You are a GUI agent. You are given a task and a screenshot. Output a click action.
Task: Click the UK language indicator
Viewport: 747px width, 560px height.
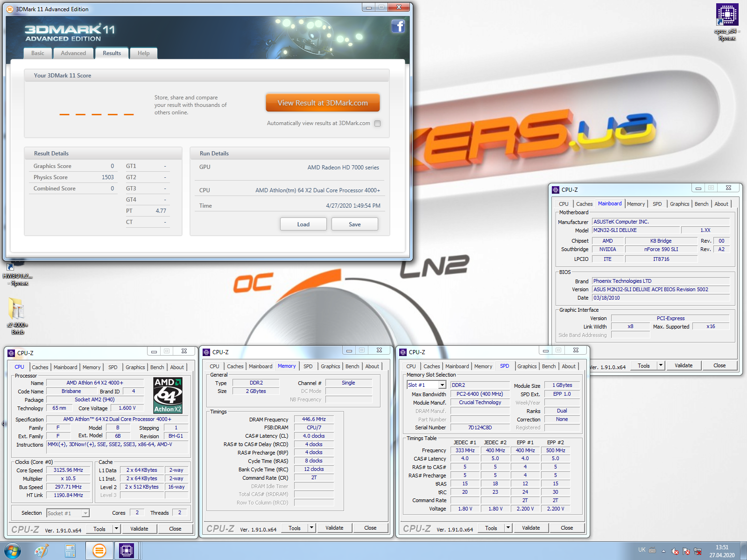pyautogui.click(x=642, y=550)
